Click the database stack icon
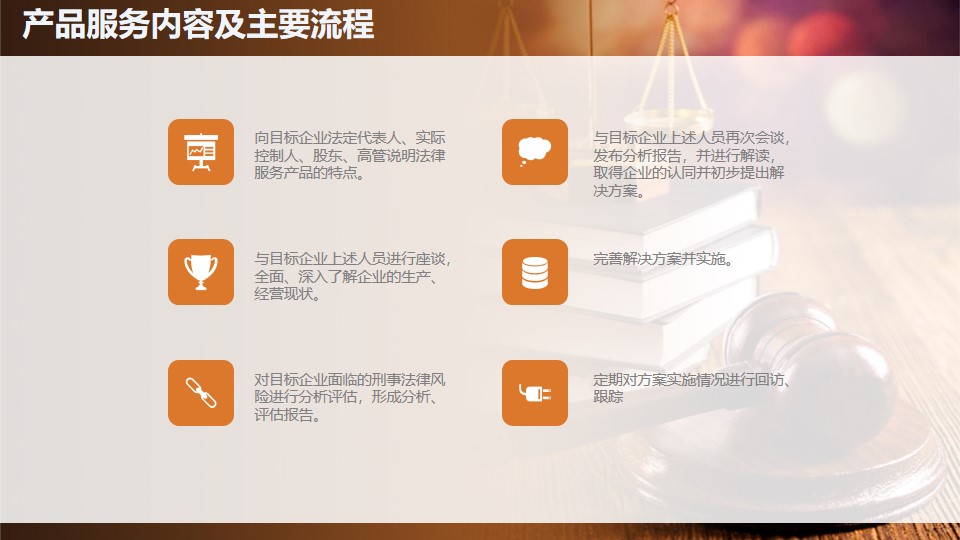This screenshot has height=540, width=960. [534, 272]
